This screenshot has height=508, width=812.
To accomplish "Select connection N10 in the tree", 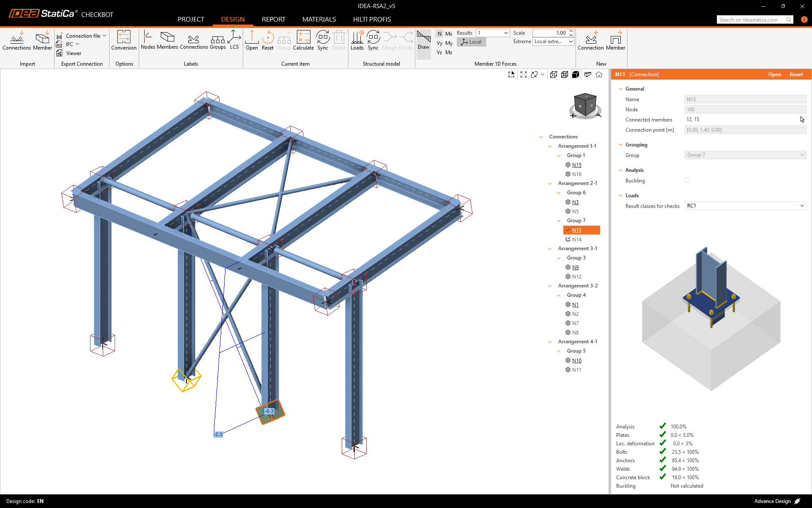I will (576, 361).
